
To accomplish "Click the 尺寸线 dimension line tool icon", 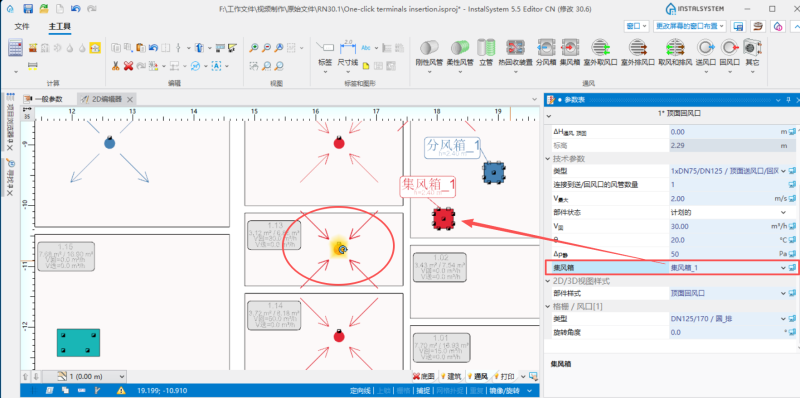I will pos(348,47).
